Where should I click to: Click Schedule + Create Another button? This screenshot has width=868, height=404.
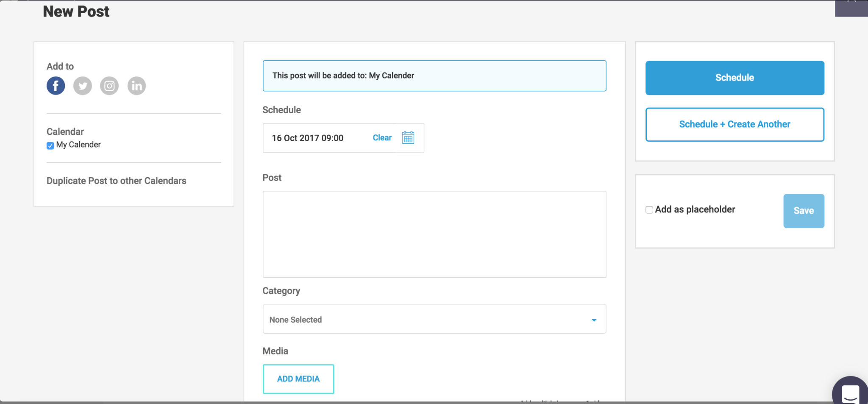[x=735, y=124]
